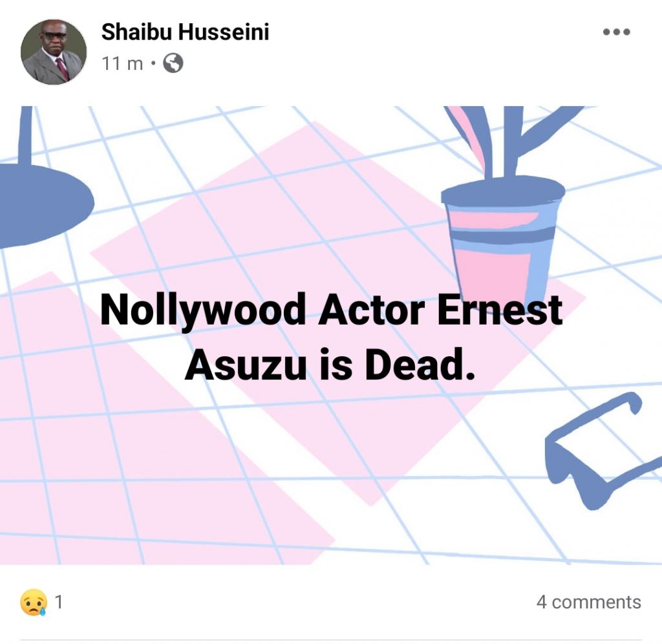
Task: View who reacted via the count 1
Action: 59,603
